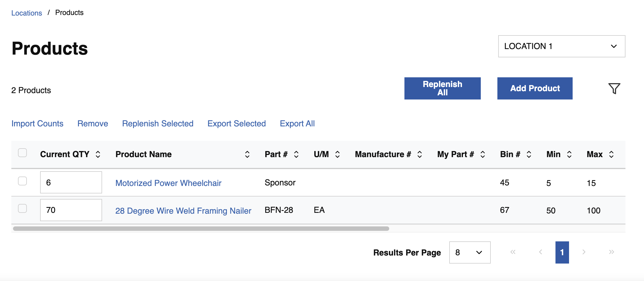The height and width of the screenshot is (281, 644).
Task: Select the 28 Degree Wire Weld Framing Nailer checkbox
Action: coord(22,208)
